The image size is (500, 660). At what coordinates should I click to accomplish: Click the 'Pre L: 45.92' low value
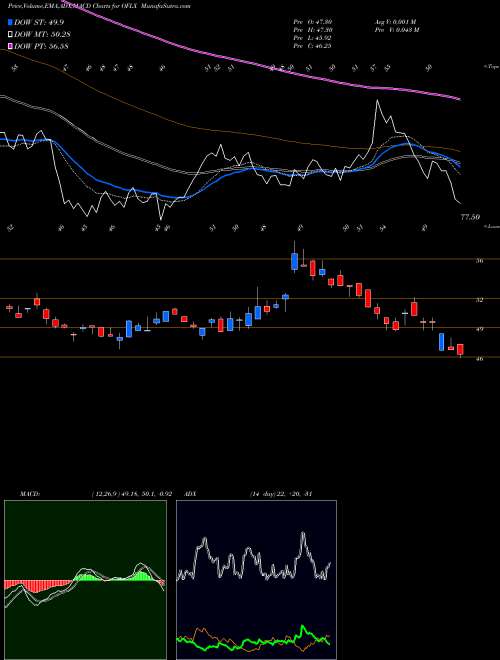pos(313,38)
